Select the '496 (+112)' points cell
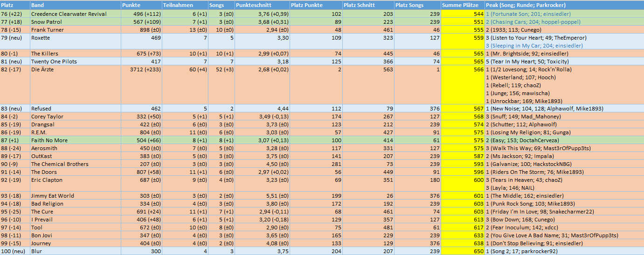 141,14
